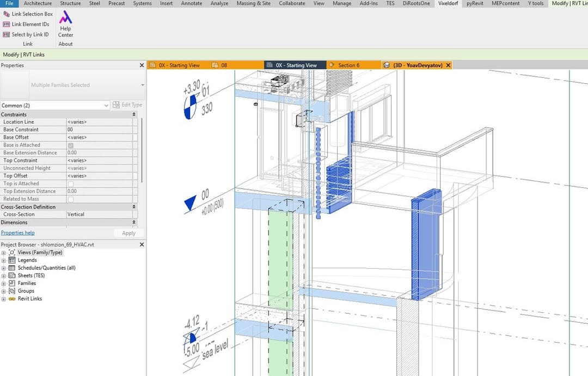The image size is (588, 376).
Task: Click the Revit Links icon
Action: (x=11, y=299)
